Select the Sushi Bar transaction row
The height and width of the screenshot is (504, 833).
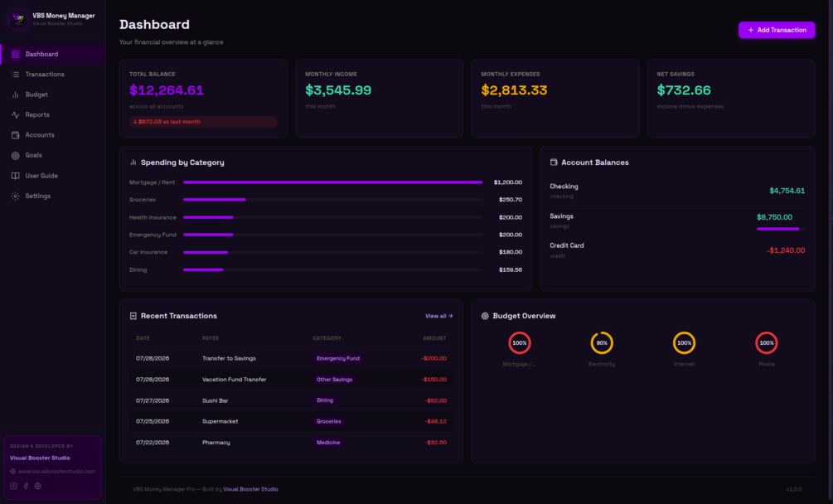tap(291, 400)
